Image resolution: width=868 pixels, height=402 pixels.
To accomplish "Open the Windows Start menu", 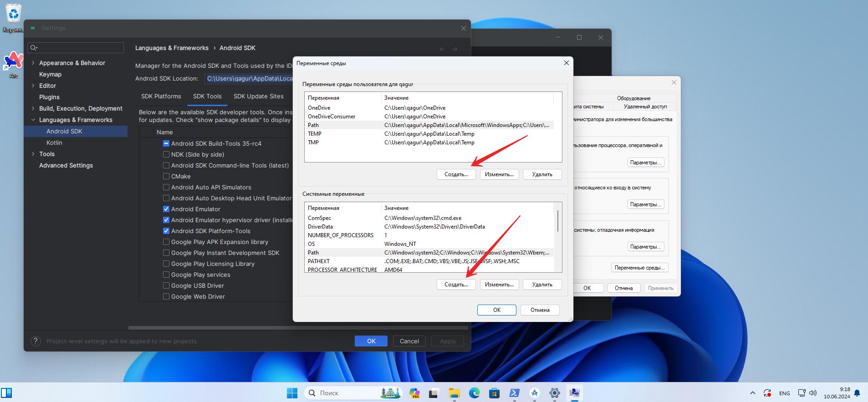I will (x=292, y=393).
